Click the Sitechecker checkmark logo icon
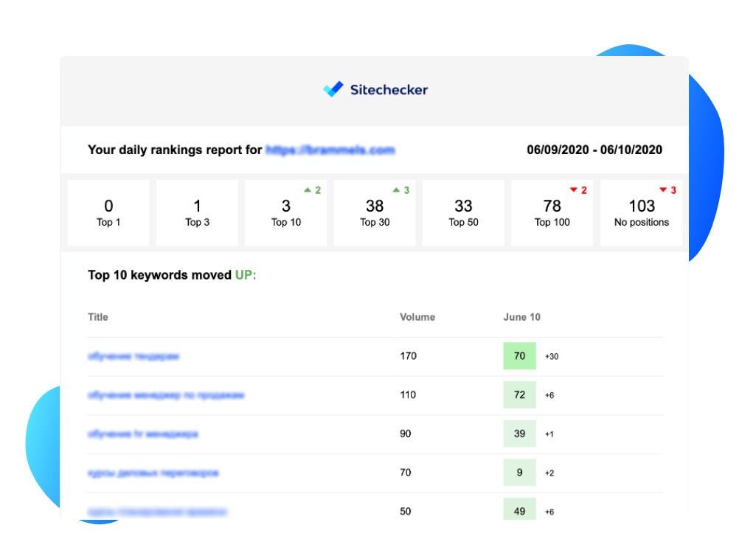 [x=333, y=89]
